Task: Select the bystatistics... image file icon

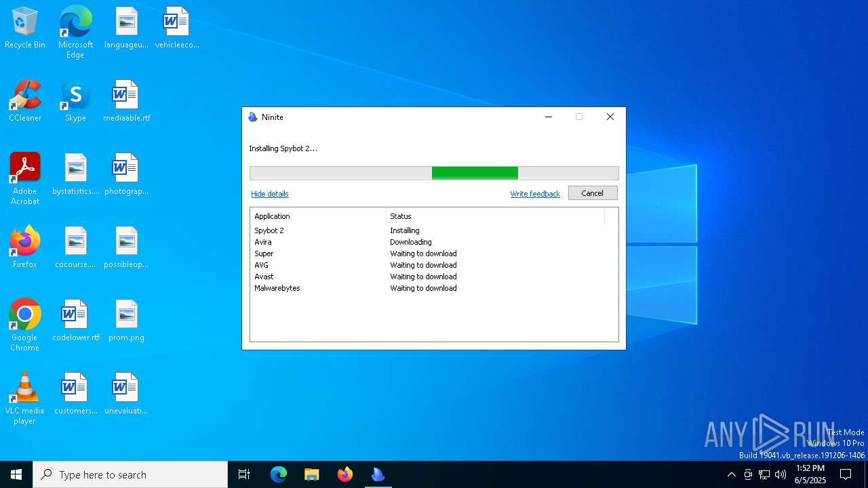Action: tap(75, 175)
